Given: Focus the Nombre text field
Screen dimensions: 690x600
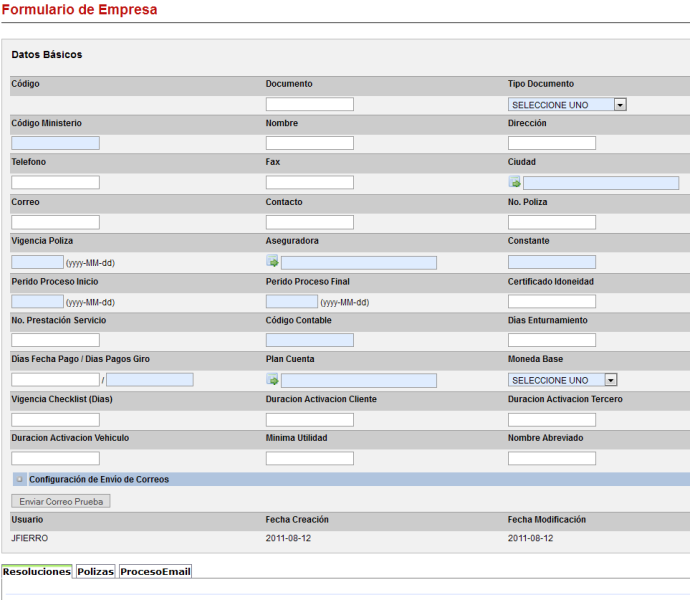Looking at the screenshot, I should point(309,143).
